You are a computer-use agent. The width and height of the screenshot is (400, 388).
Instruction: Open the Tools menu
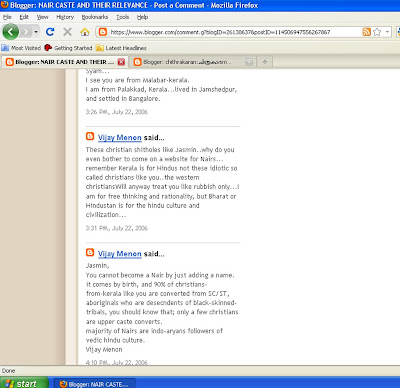point(123,17)
